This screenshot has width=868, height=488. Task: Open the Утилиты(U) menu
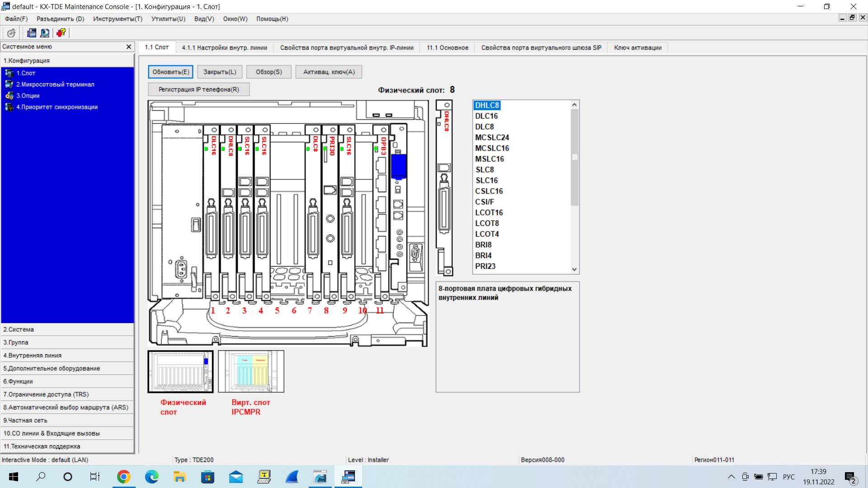coord(168,19)
